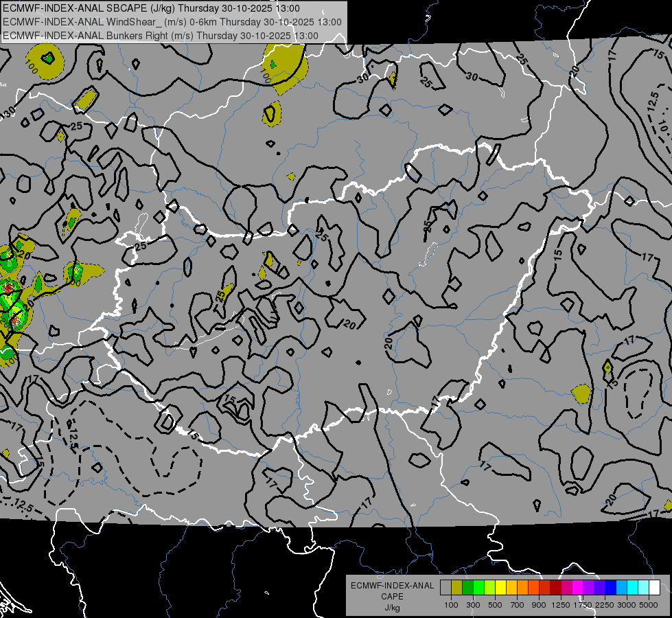Screen dimensions: 672x618
Task: Click the bright cyan swatch in the CAPE legend
Action: (633, 587)
